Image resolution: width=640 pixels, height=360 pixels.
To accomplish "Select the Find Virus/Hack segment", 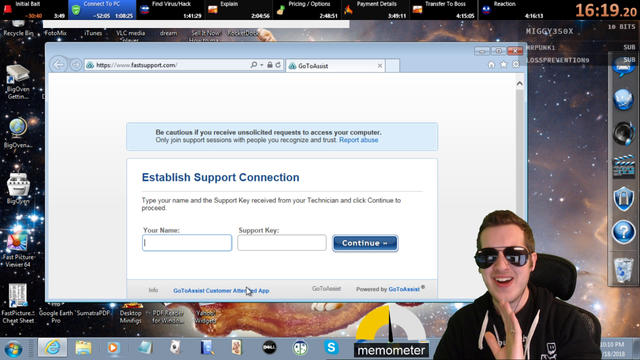I will pos(170,10).
